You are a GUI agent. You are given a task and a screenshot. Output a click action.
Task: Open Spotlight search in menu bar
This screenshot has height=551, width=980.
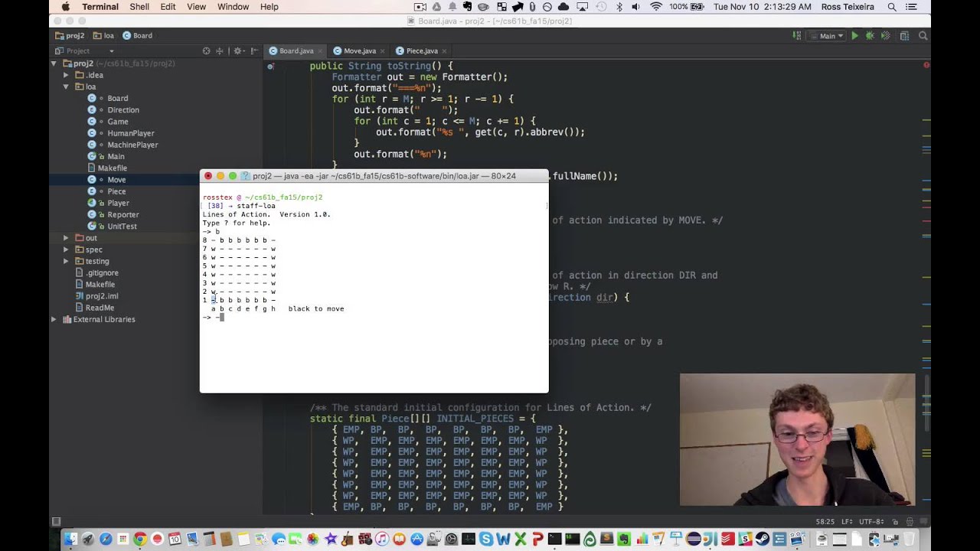(x=892, y=7)
